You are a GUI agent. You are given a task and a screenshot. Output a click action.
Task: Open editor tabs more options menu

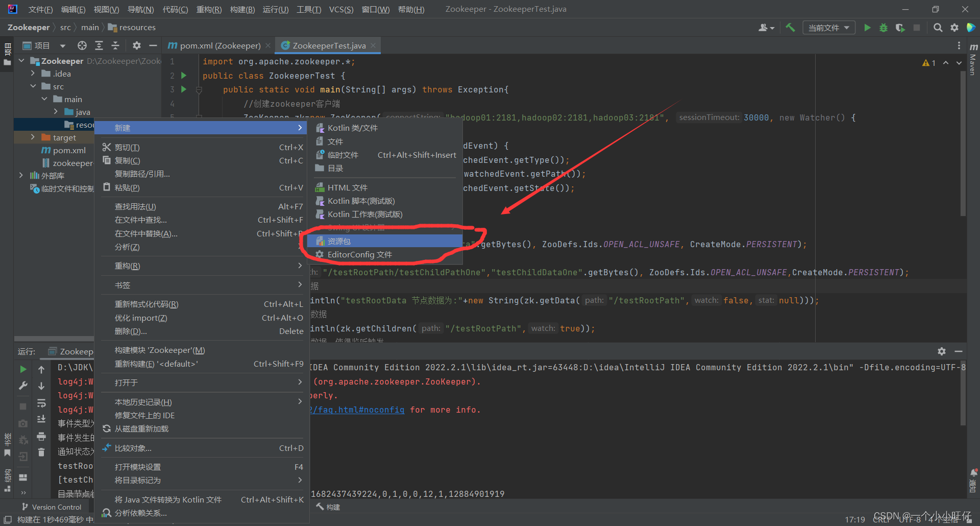point(959,45)
